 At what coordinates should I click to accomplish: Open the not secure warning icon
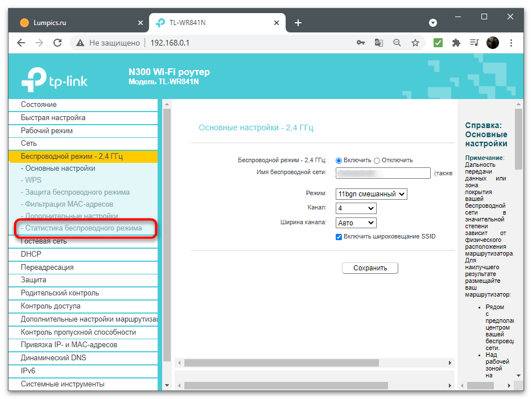[x=80, y=43]
